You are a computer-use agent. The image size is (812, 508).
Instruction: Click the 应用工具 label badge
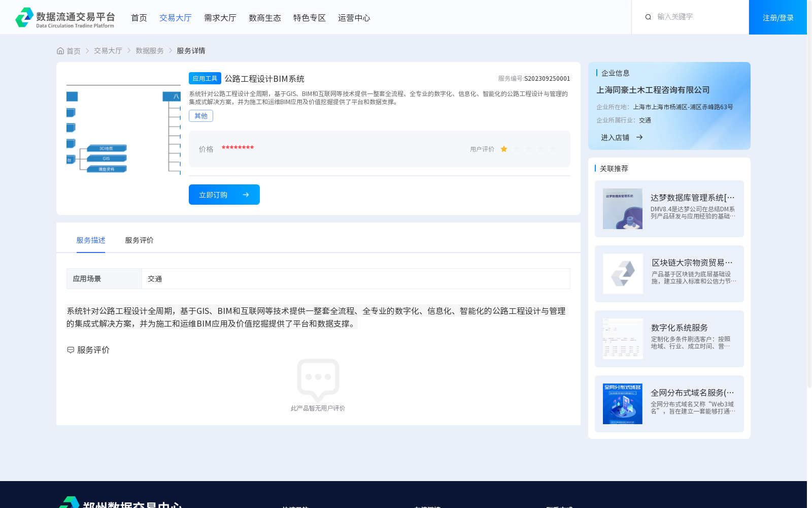point(205,78)
